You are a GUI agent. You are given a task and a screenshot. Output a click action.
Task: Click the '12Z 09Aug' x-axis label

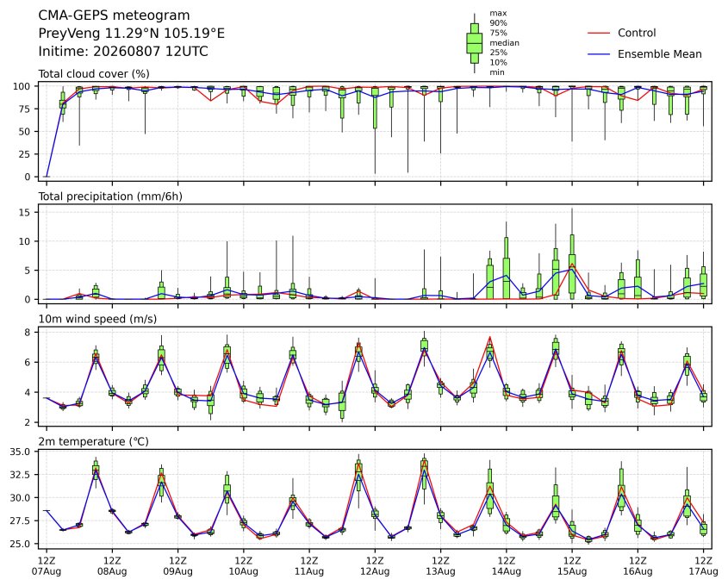pyautogui.click(x=177, y=566)
